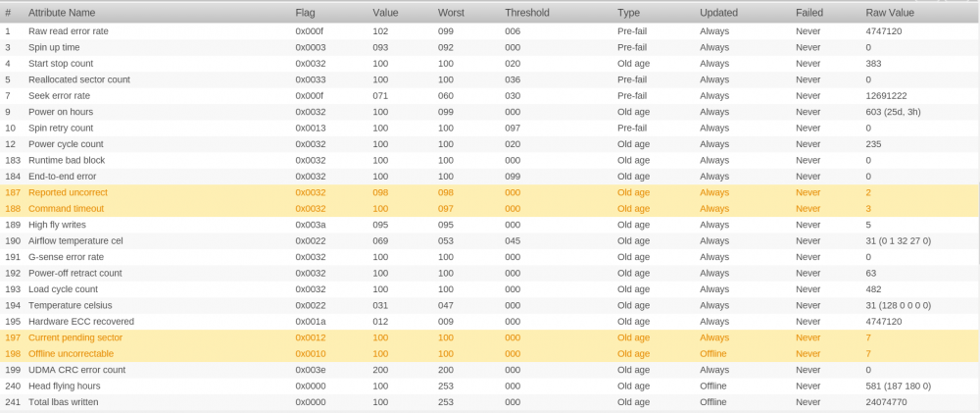Select the Spin up time attribute
The width and height of the screenshot is (980, 413).
tap(490, 47)
